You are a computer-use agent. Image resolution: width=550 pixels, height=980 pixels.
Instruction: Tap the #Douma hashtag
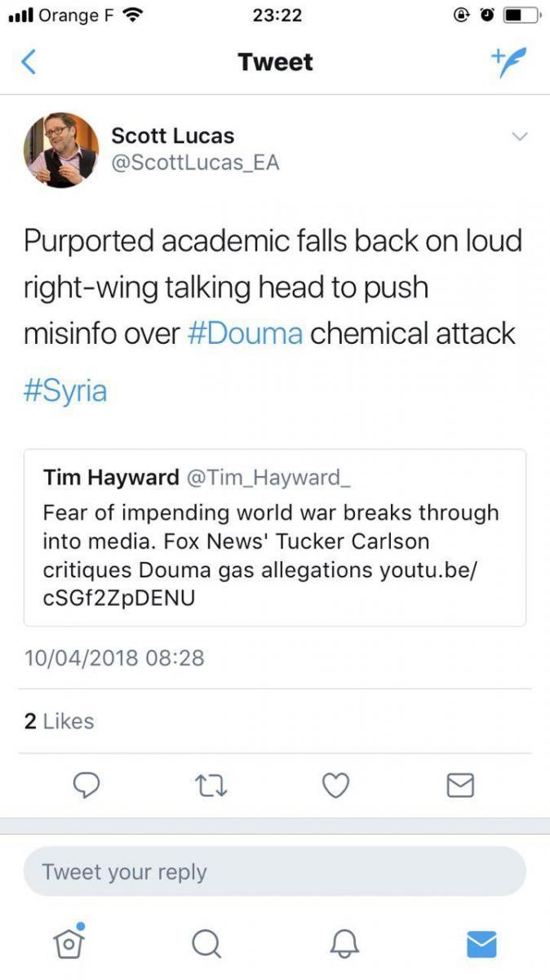[246, 333]
